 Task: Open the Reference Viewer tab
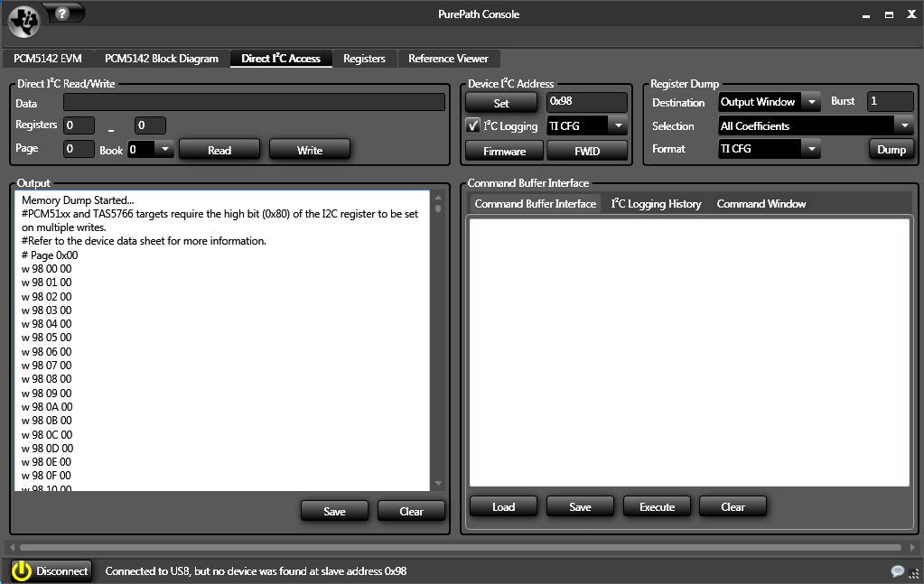tap(448, 59)
